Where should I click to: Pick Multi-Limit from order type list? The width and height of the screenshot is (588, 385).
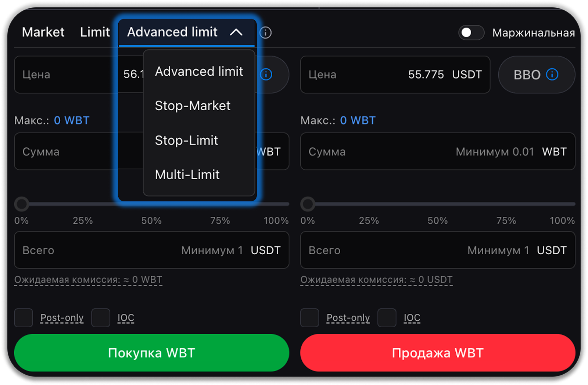pyautogui.click(x=187, y=174)
